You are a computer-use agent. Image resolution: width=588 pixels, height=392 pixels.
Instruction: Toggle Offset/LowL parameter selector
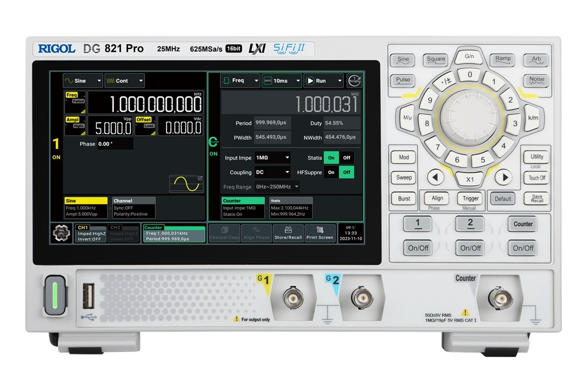tap(145, 126)
